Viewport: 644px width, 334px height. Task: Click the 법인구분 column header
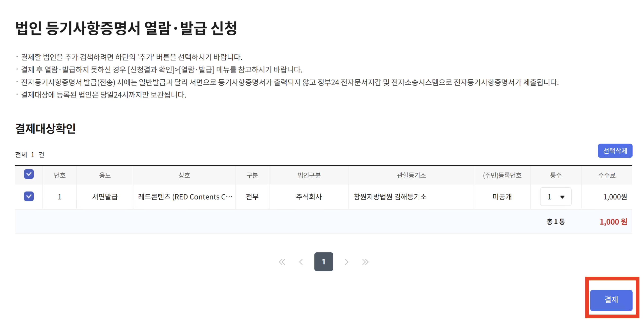[309, 175]
